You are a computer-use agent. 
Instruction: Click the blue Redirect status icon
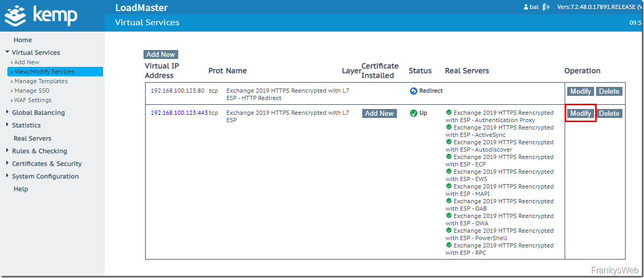coord(413,91)
